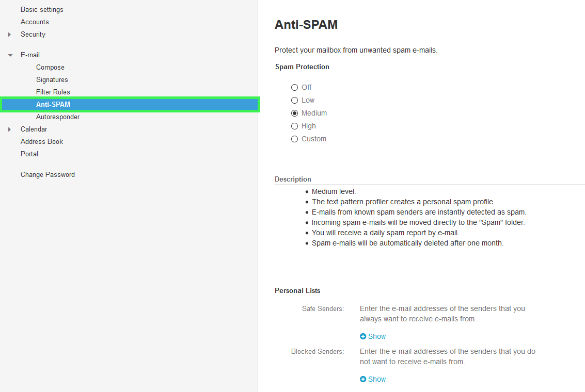The height and width of the screenshot is (392, 585).
Task: Open the Autoresponder settings
Action: click(x=58, y=117)
